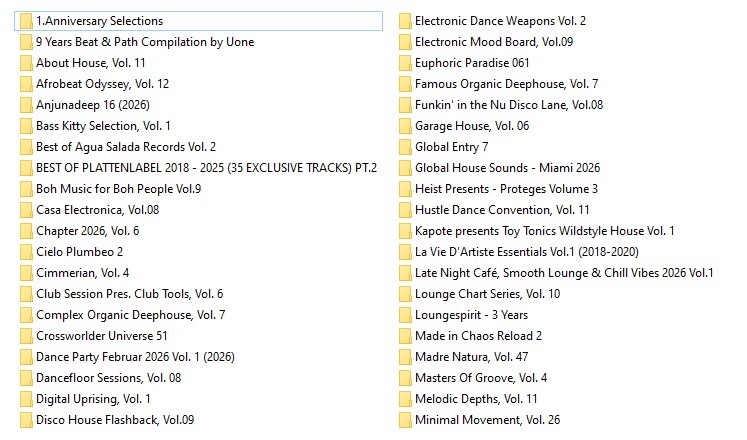Select 'Complex Organic Deephouse, Vol. 7'
747x440 pixels.
click(x=131, y=315)
